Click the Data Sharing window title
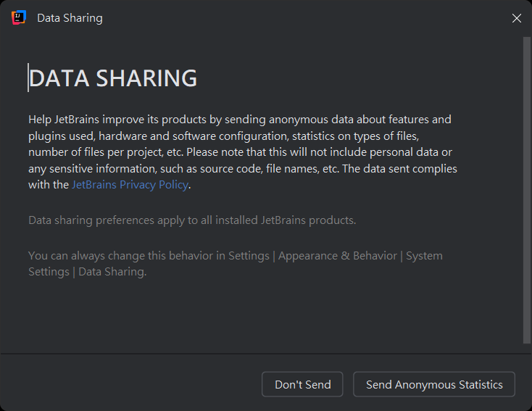532x411 pixels. tap(70, 18)
